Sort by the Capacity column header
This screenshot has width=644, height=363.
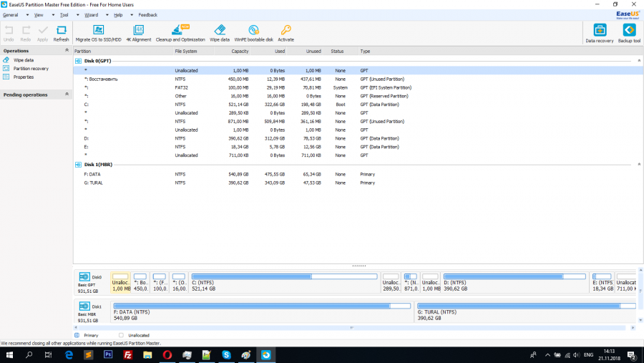point(232,52)
